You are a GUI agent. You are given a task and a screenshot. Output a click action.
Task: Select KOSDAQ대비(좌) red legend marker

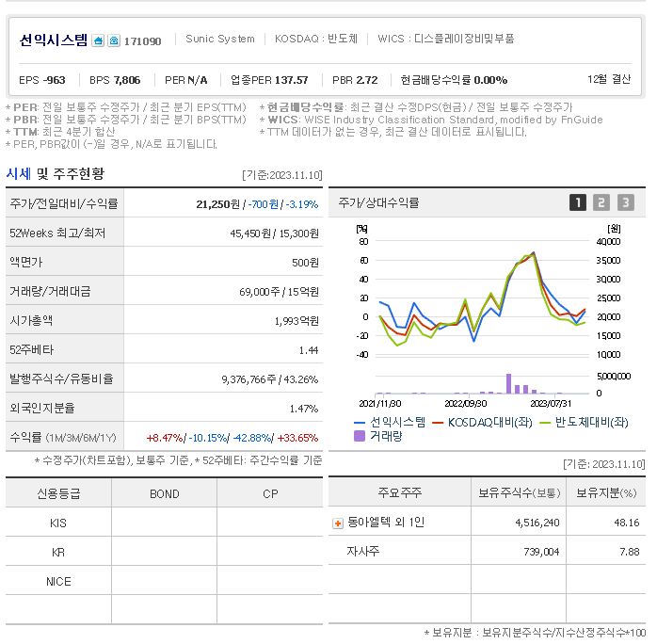[438, 423]
